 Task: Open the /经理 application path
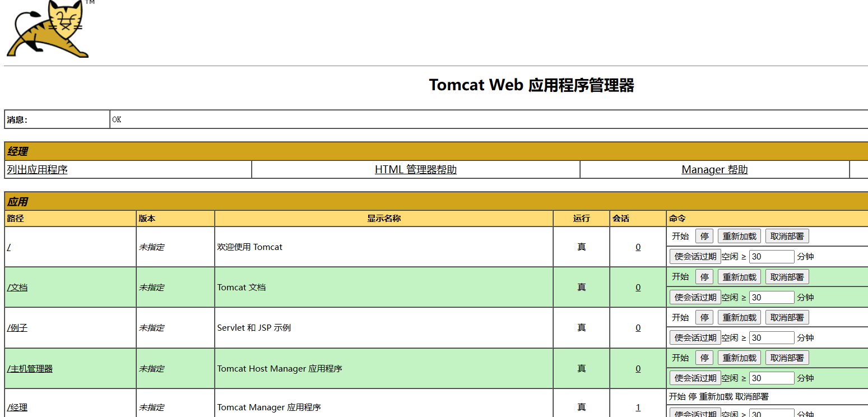tap(17, 407)
